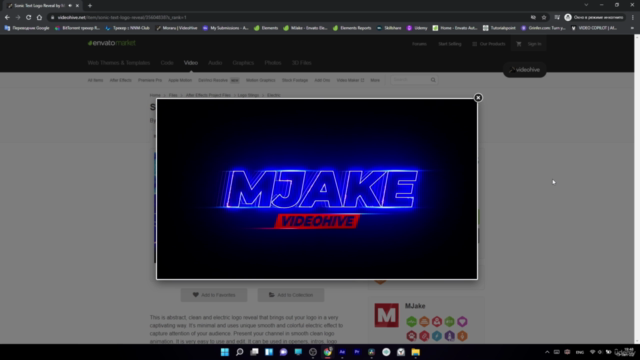640x360 pixels.
Task: Click the videohive badge
Action: point(524,70)
